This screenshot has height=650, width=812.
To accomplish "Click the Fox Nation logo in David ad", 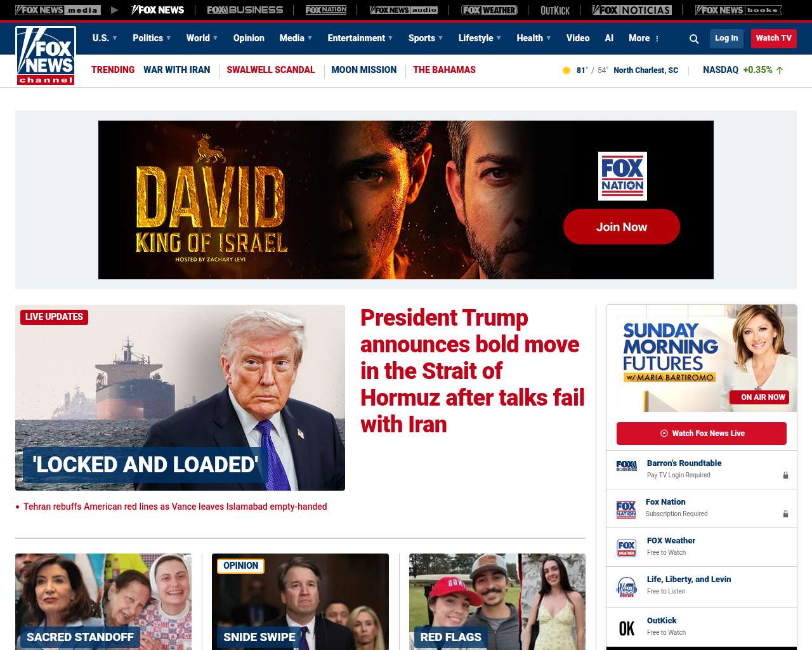I will (x=622, y=176).
